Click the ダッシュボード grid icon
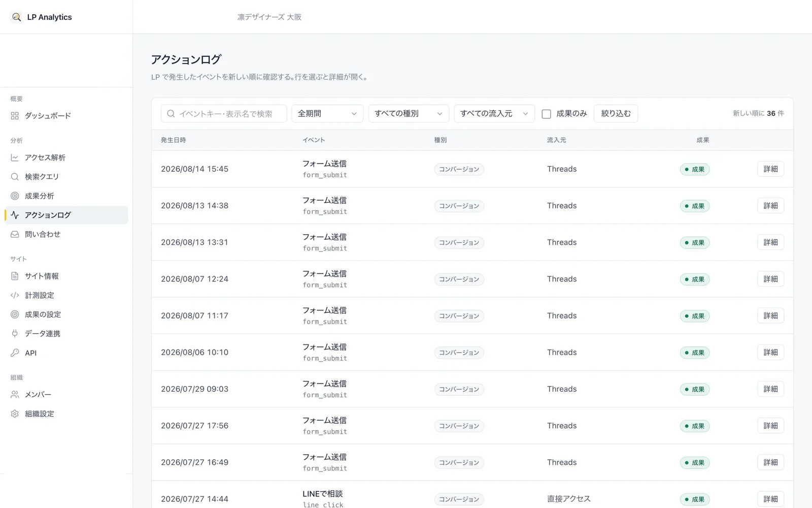Image resolution: width=812 pixels, height=508 pixels. (x=15, y=116)
